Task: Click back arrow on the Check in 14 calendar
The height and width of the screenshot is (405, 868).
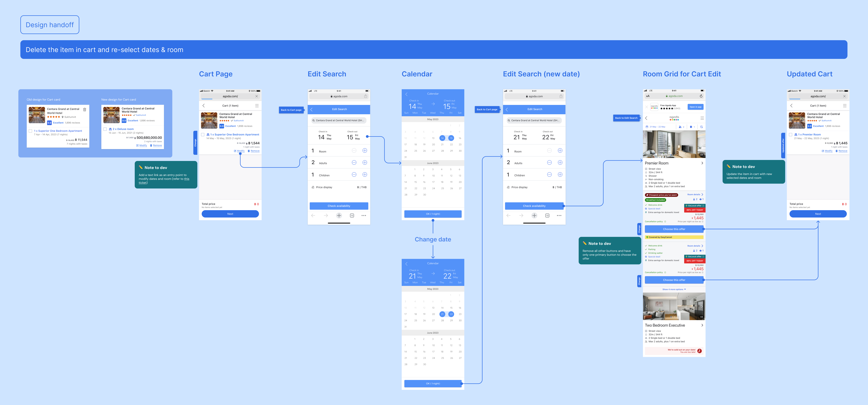Action: click(406, 94)
